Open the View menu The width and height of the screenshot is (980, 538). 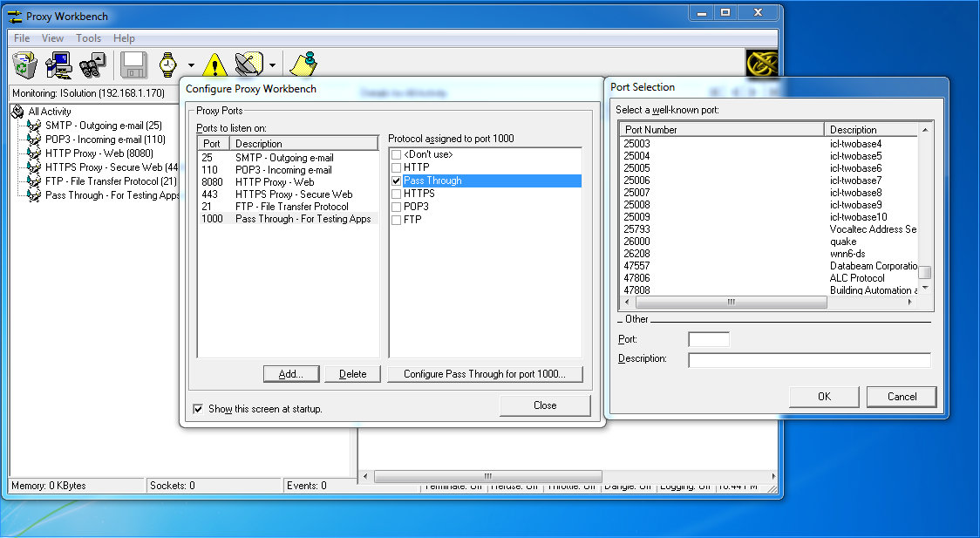tap(52, 37)
